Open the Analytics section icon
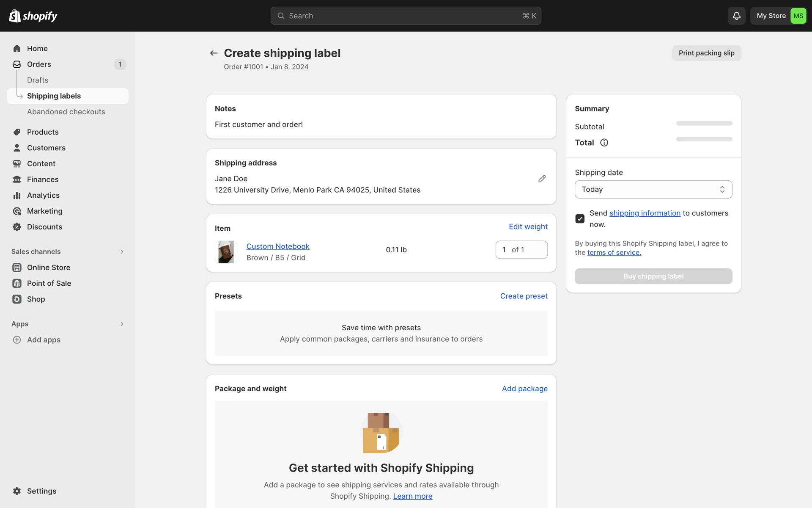 [17, 195]
